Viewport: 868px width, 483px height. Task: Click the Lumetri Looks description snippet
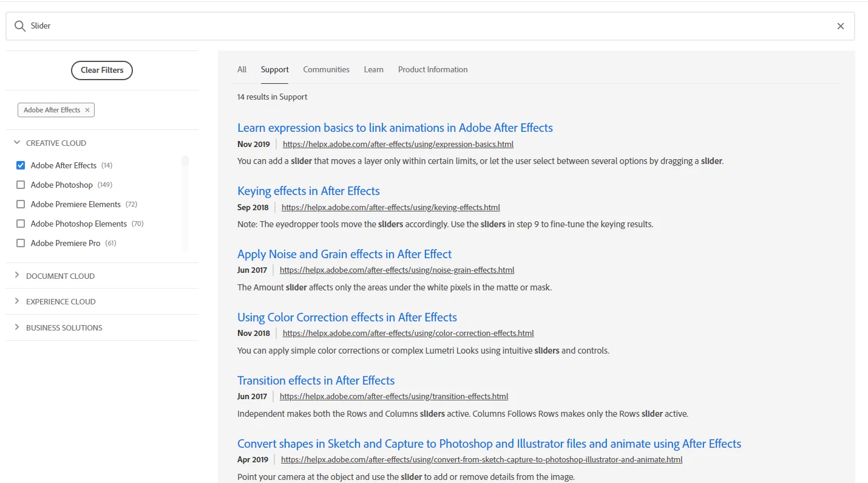click(x=423, y=351)
